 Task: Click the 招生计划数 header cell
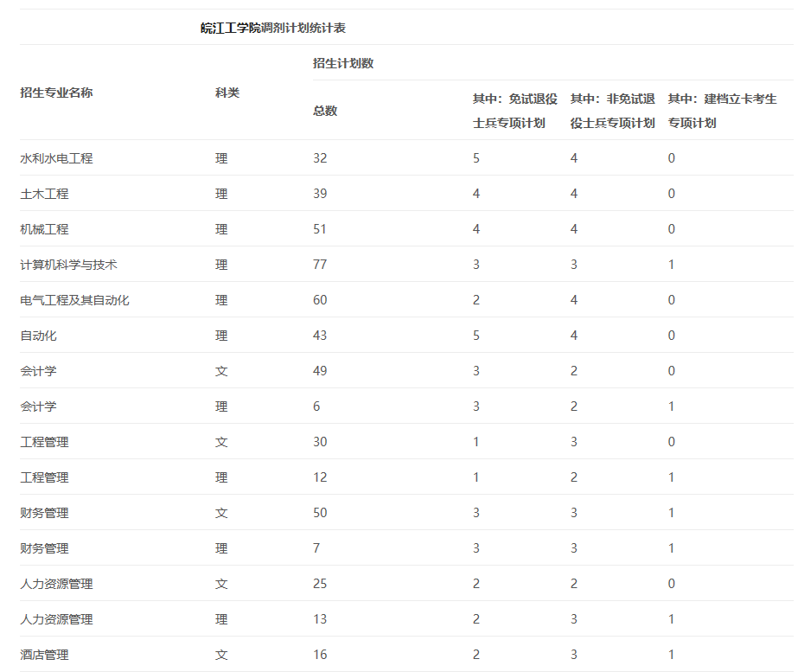pyautogui.click(x=343, y=63)
